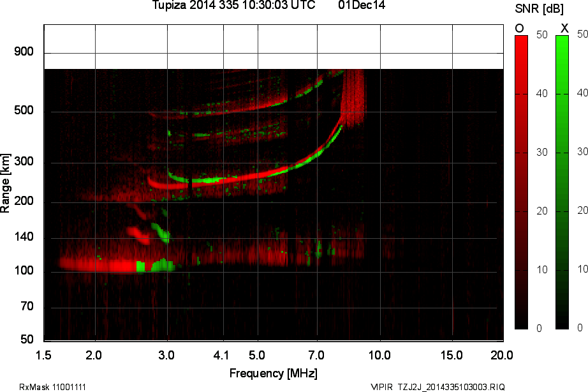Click the red O-mode color bar

(521, 183)
